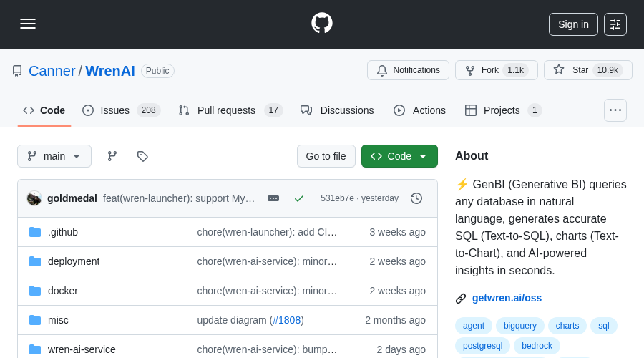Open the deployment folder
644x358 pixels.
(74, 261)
